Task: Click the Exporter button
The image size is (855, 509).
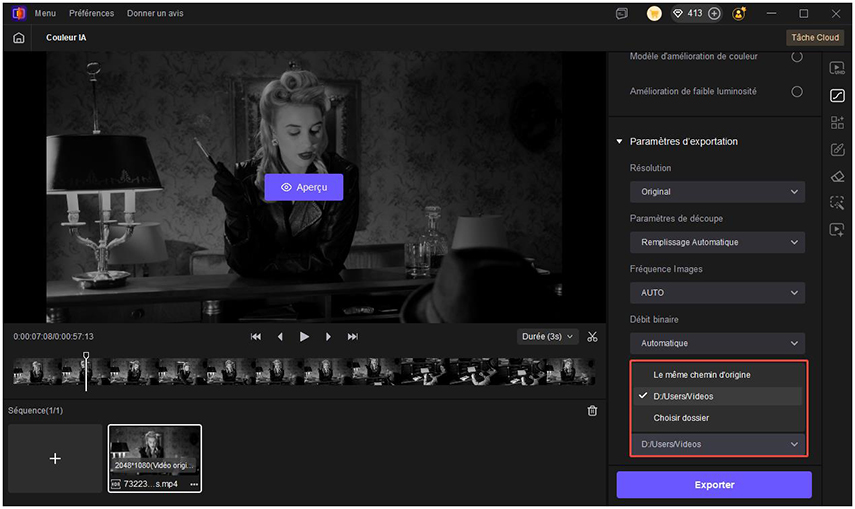Action: pos(714,484)
